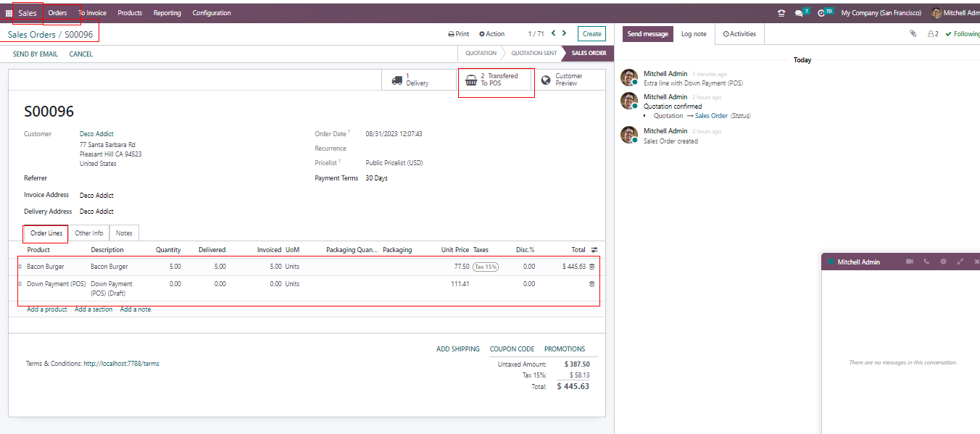Image resolution: width=980 pixels, height=434 pixels.
Task: Open the conversations icon with 7 badge
Action: click(x=800, y=13)
